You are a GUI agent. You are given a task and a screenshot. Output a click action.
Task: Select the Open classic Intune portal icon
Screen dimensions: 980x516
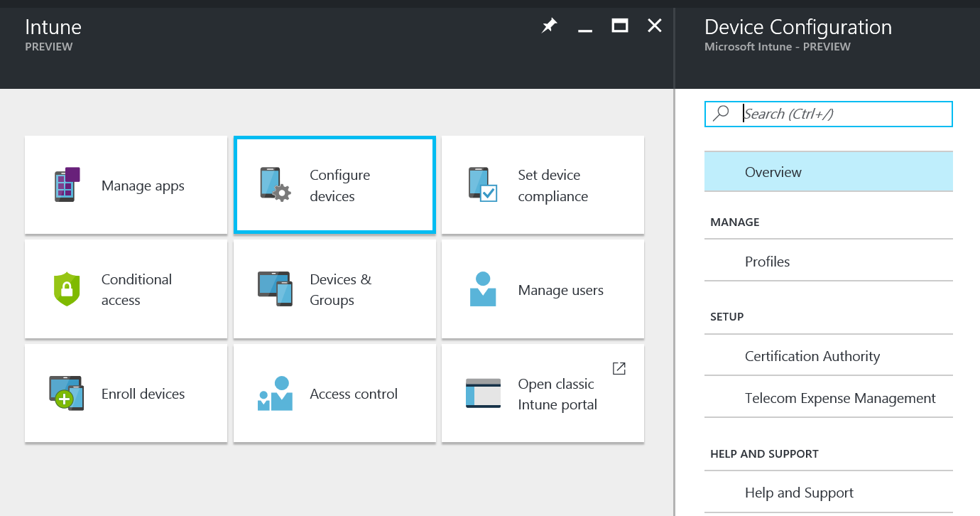click(x=483, y=393)
